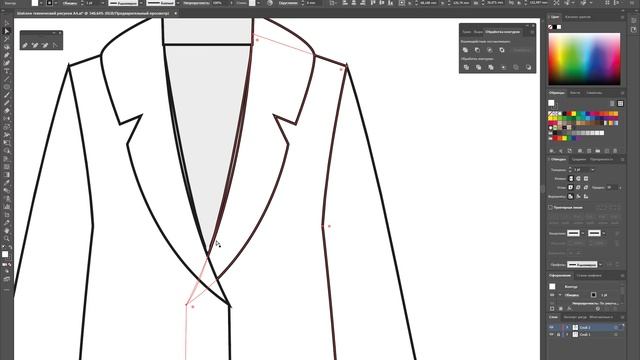The height and width of the screenshot is (360, 640).
Task: Select the Eraser tool
Action: click(7, 111)
